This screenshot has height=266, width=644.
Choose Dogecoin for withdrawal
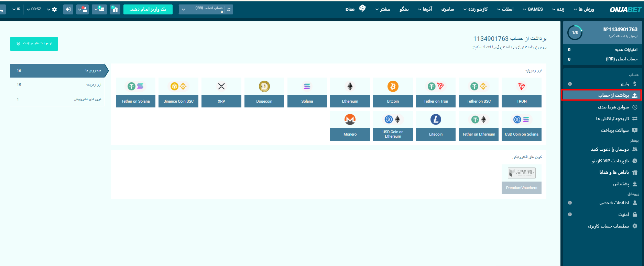pyautogui.click(x=264, y=93)
